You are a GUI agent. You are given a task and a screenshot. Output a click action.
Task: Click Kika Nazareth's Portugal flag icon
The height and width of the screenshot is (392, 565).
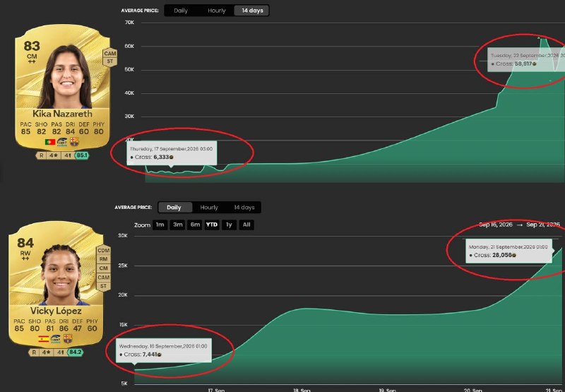coord(50,142)
